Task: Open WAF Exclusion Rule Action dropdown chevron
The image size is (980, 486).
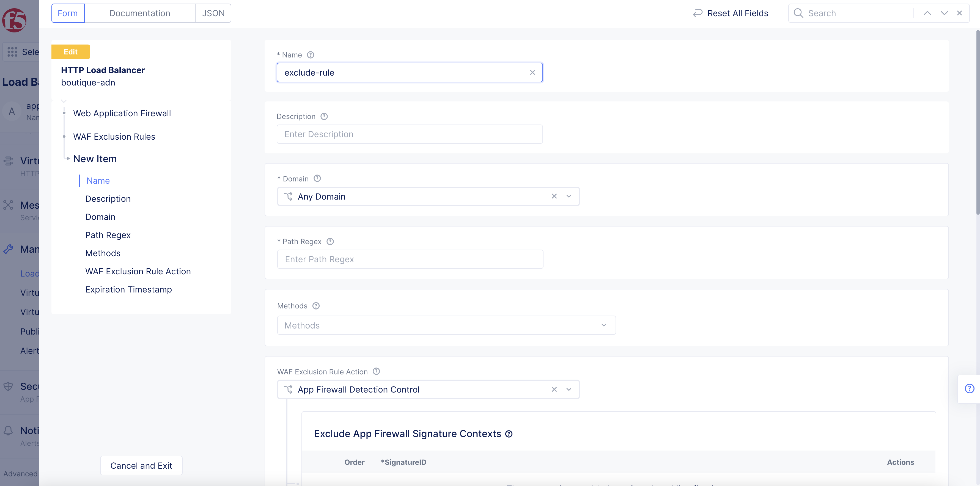Action: pyautogui.click(x=569, y=390)
